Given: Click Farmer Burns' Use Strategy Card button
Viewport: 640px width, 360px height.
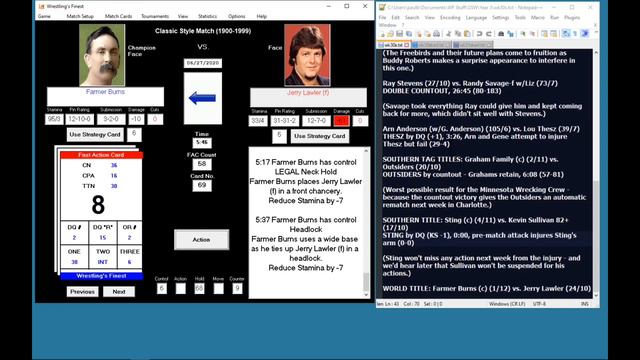Looking at the screenshot, I should [x=95, y=134].
